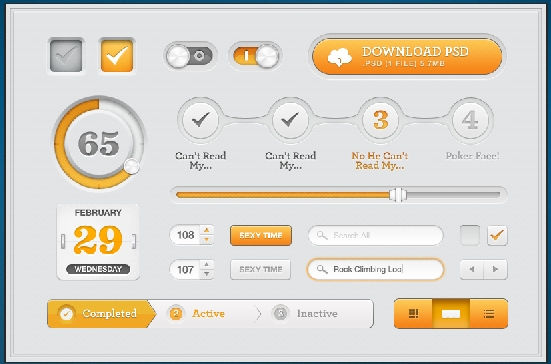Click the 'No He Can't Read My...' label

[x=380, y=161]
